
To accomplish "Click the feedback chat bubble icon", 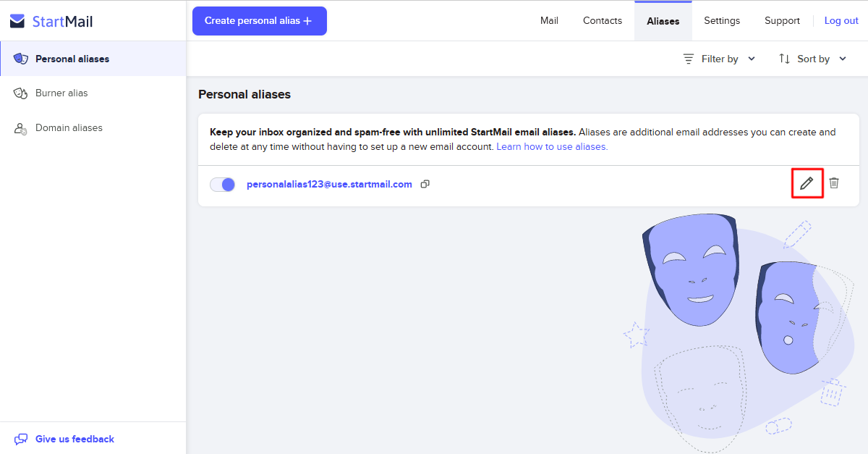I will (21, 439).
